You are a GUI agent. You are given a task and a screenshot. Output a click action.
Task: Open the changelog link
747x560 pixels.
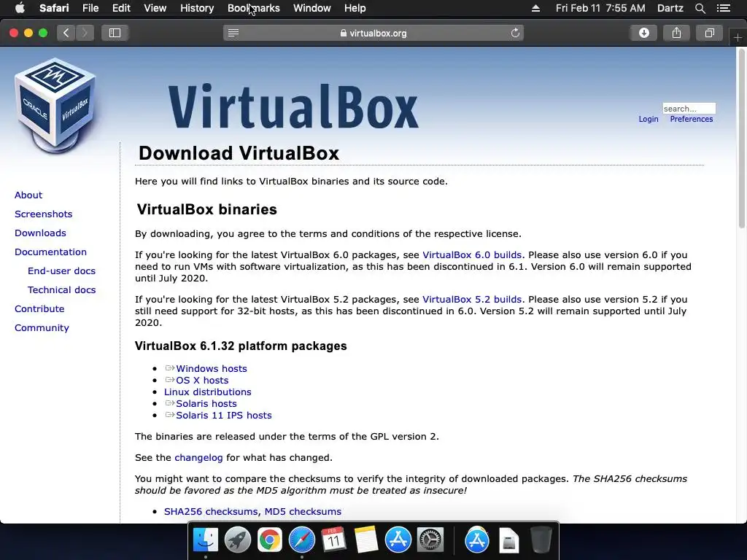tap(198, 458)
